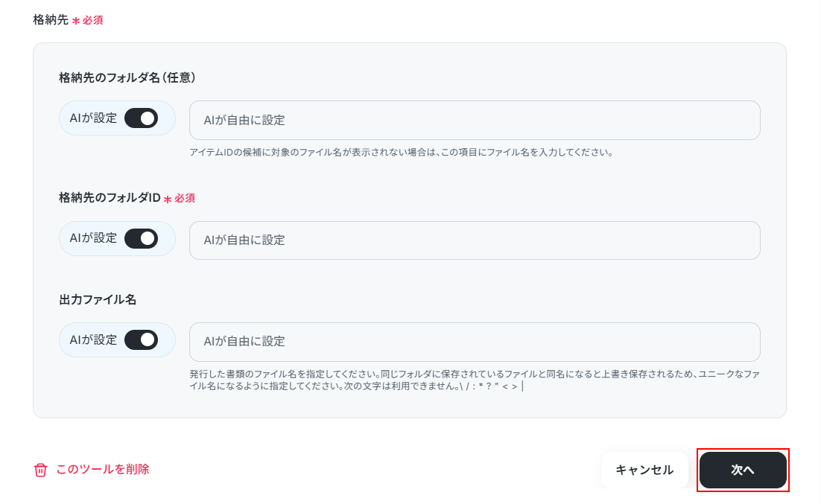The width and height of the screenshot is (821, 504).
Task: Turn off AIが設定 switch for 出力ファイル名
Action: pyautogui.click(x=142, y=340)
